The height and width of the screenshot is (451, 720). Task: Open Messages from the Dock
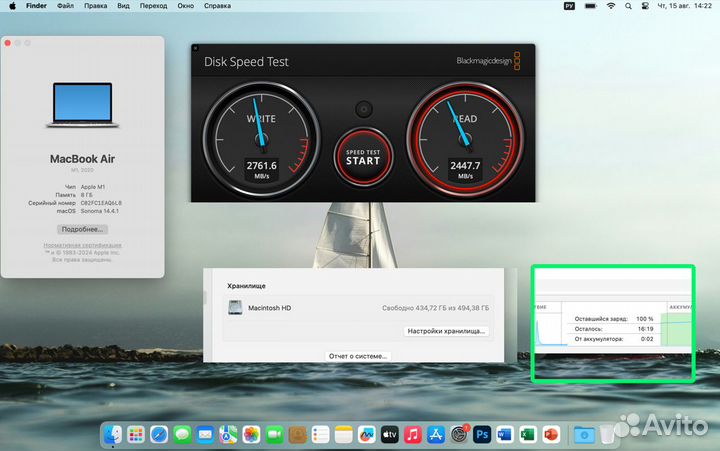[x=182, y=434]
